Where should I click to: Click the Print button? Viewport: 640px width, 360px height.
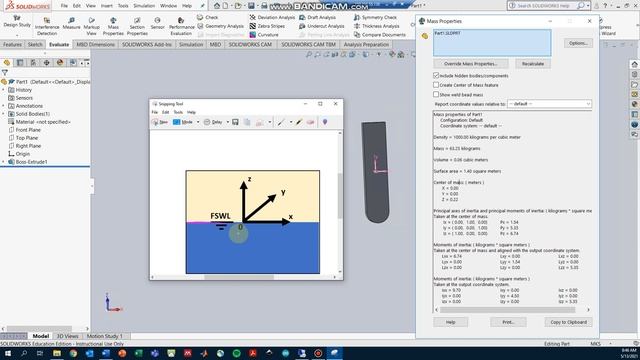click(508, 322)
